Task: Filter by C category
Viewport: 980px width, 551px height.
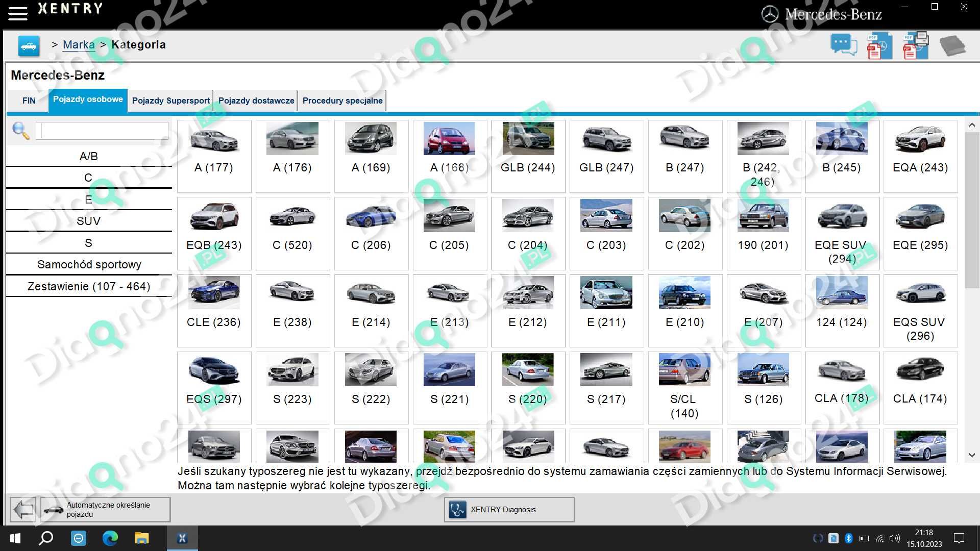Action: pyautogui.click(x=89, y=178)
